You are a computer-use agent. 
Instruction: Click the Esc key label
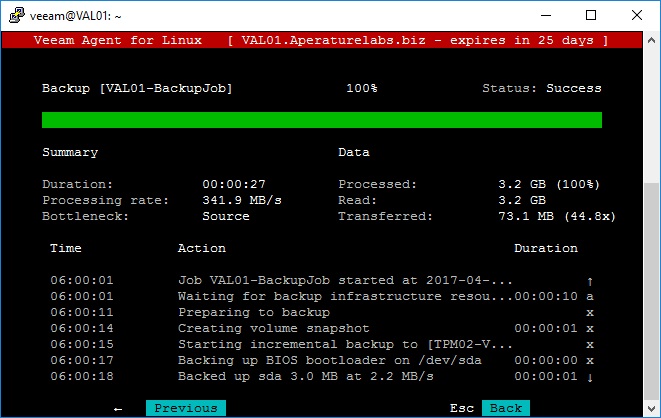coord(461,408)
